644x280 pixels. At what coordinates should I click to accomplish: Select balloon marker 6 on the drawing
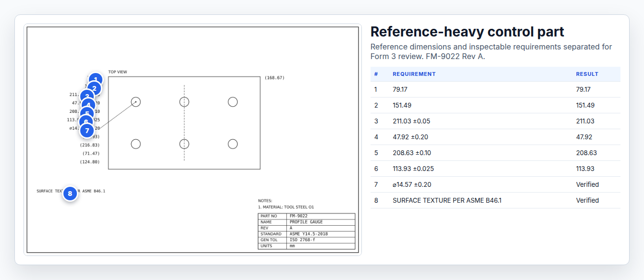click(86, 122)
